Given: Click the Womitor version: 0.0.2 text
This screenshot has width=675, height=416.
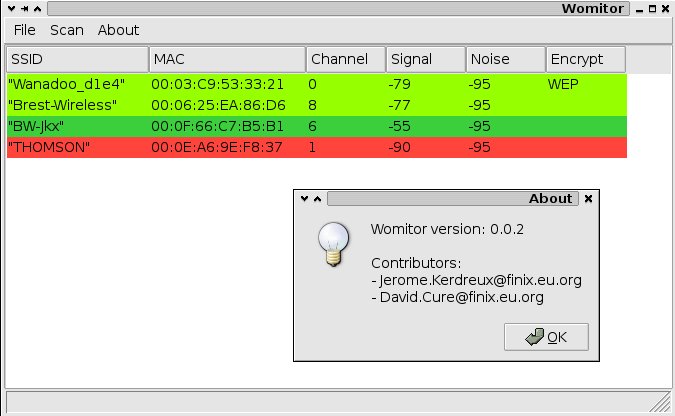Looking at the screenshot, I should [x=447, y=230].
